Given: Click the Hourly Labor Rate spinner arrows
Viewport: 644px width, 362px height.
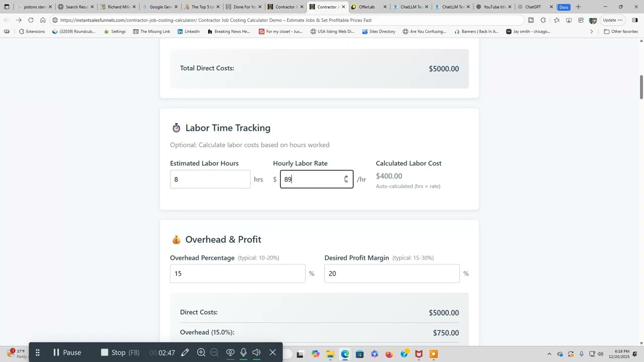Looking at the screenshot, I should (346, 179).
